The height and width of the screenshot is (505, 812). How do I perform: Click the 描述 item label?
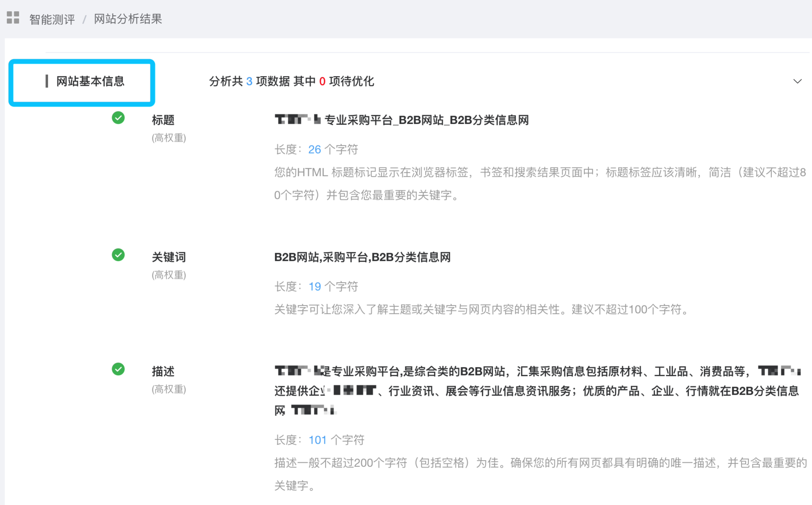[163, 371]
